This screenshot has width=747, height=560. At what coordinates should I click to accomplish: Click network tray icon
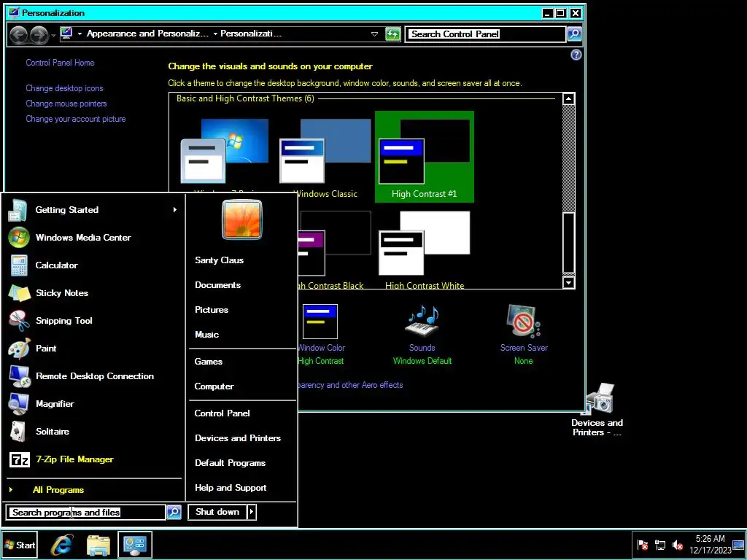pyautogui.click(x=660, y=545)
